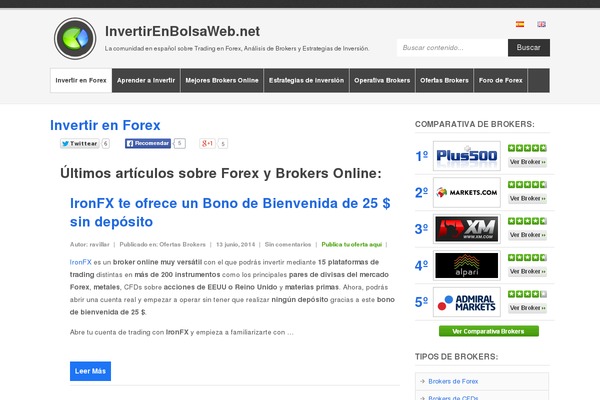Click Ofertas Brokers category in article meta
The image size is (600, 400).
(x=183, y=244)
